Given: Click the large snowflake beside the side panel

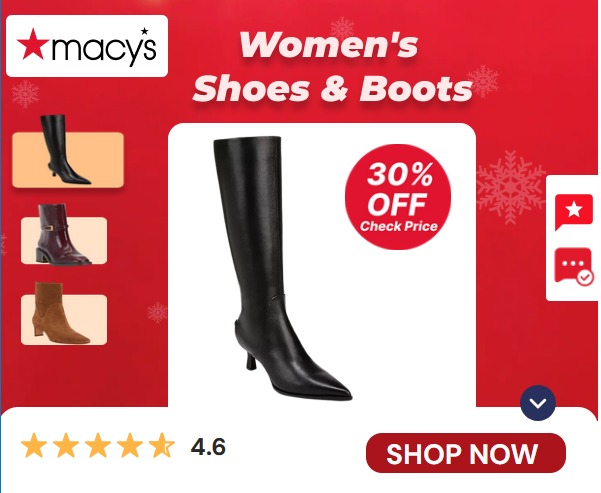Looking at the screenshot, I should click(x=511, y=187).
